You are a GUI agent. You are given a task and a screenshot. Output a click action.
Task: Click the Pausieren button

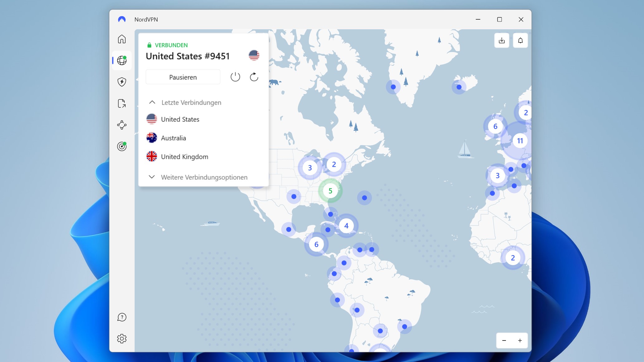pos(183,77)
